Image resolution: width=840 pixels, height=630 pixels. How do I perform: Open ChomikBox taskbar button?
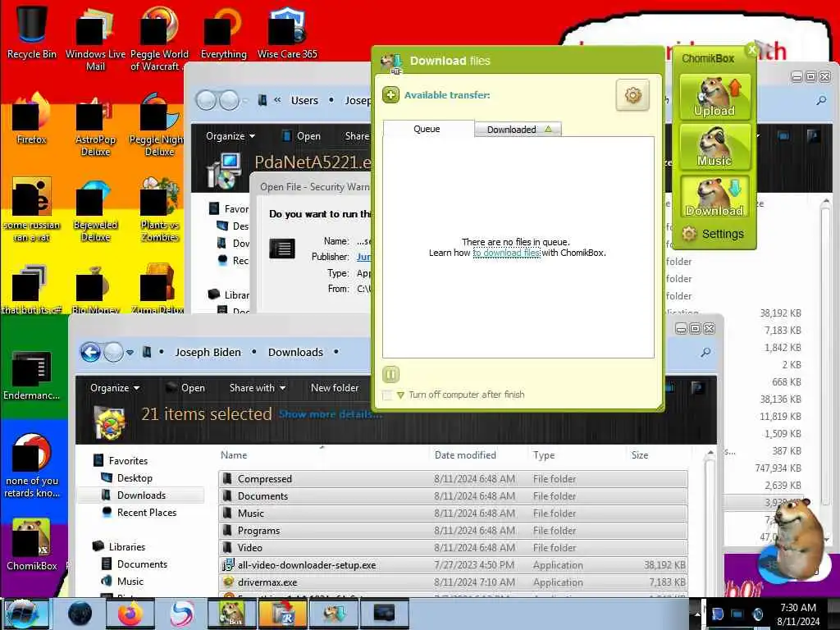[x=231, y=614]
